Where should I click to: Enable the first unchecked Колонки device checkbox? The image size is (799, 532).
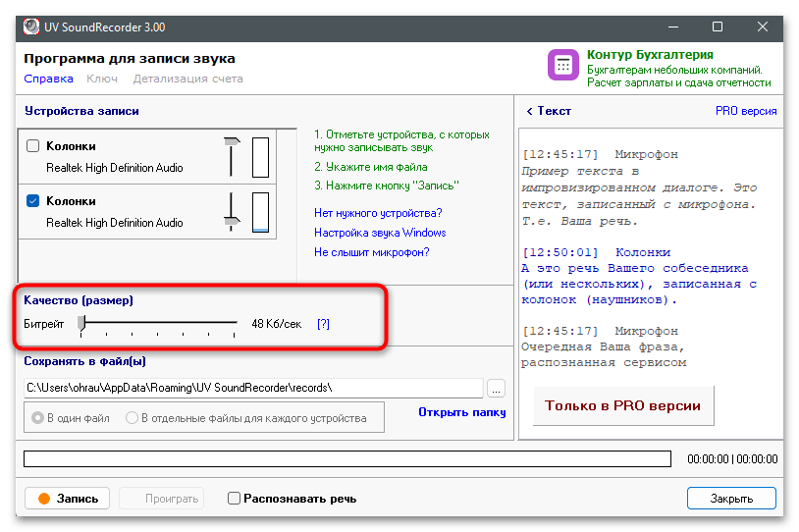pos(33,146)
